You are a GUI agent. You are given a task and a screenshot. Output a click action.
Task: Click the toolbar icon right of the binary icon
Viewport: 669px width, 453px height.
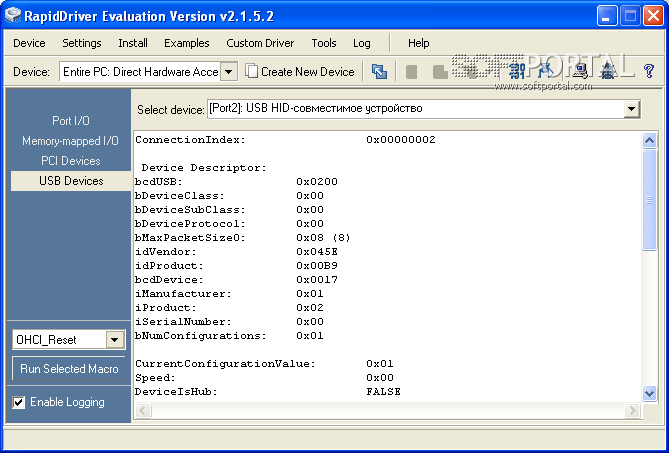click(x=544, y=71)
